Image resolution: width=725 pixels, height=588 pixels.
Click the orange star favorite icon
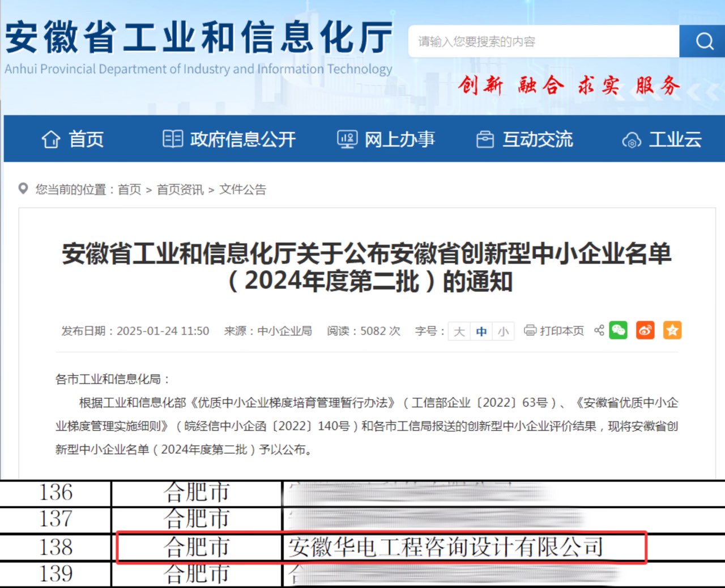[x=672, y=330]
